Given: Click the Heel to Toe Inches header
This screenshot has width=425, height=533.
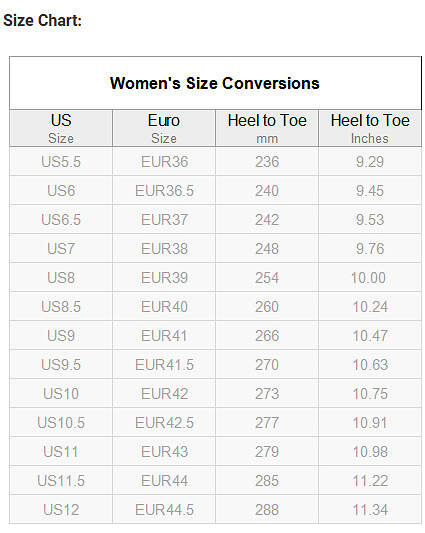Looking at the screenshot, I should 370,128.
